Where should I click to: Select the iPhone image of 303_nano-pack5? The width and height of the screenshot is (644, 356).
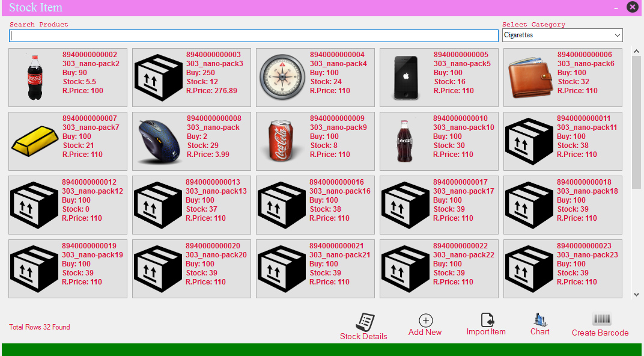click(406, 78)
